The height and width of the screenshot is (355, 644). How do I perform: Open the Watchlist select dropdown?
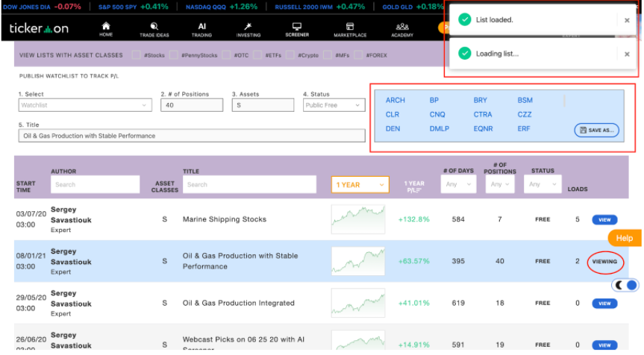pyautogui.click(x=85, y=105)
